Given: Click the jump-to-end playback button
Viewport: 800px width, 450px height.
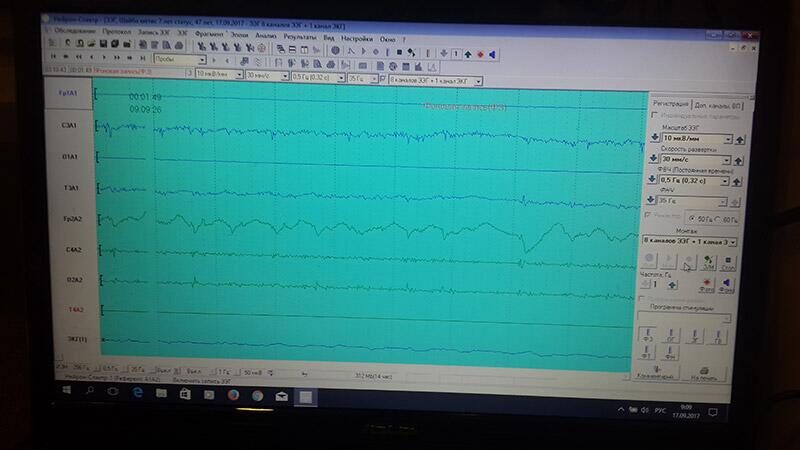Looking at the screenshot, I should point(143,58).
